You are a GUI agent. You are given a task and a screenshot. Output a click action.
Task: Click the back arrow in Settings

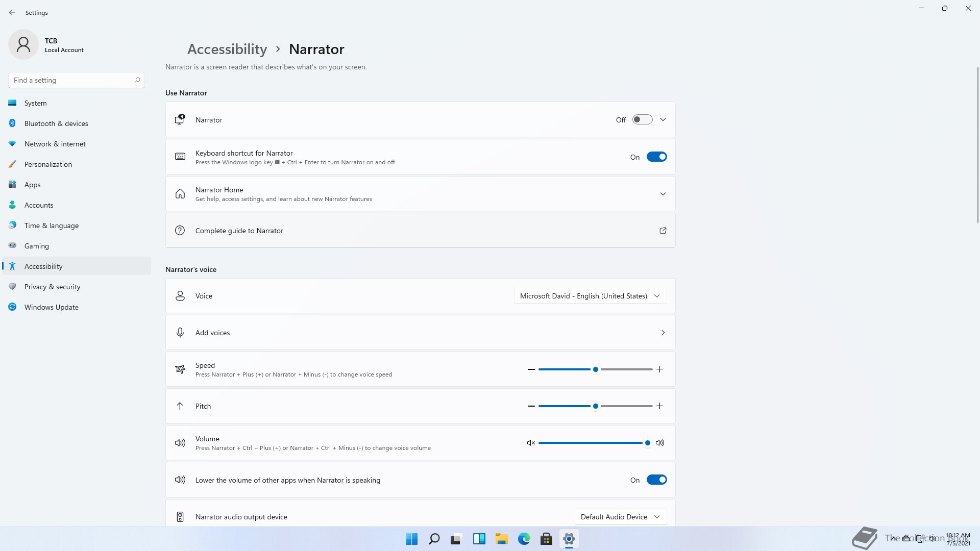click(12, 12)
